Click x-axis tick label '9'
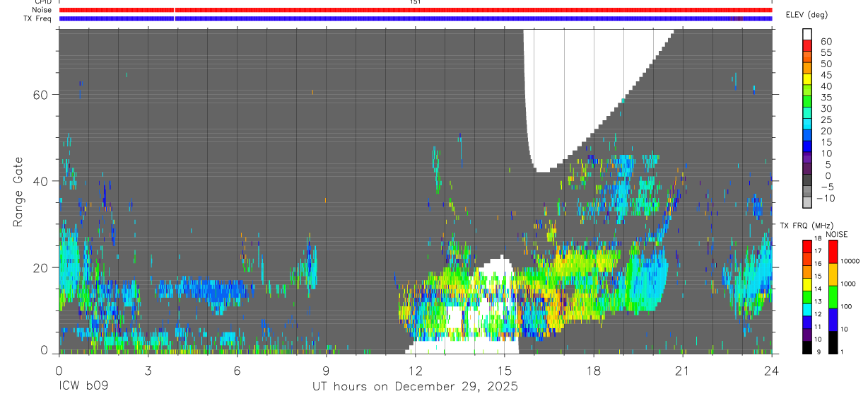The image size is (868, 401). tap(326, 371)
